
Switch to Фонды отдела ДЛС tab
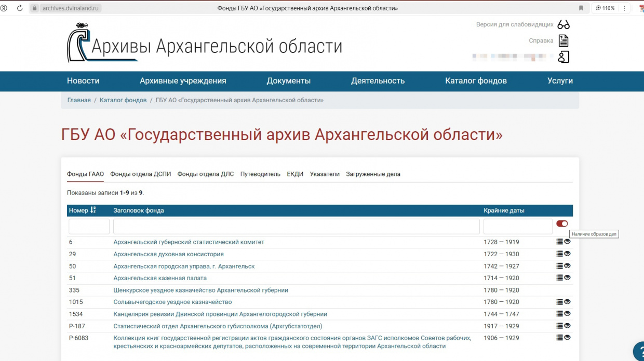point(206,174)
